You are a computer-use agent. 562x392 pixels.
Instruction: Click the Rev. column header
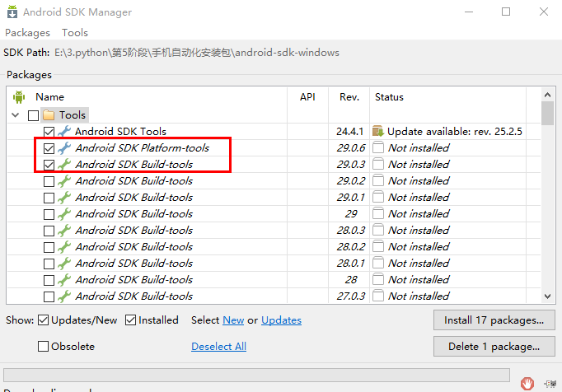[x=349, y=96]
